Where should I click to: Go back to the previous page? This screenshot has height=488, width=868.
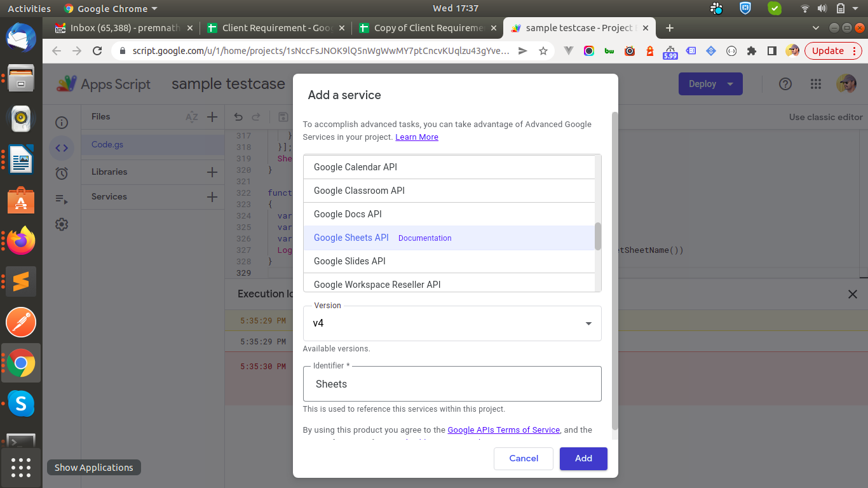pyautogui.click(x=57, y=51)
